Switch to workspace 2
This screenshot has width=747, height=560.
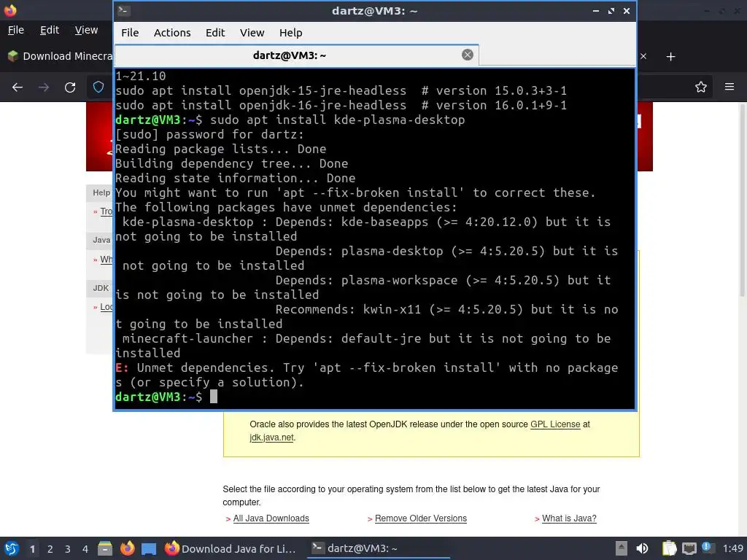point(50,549)
